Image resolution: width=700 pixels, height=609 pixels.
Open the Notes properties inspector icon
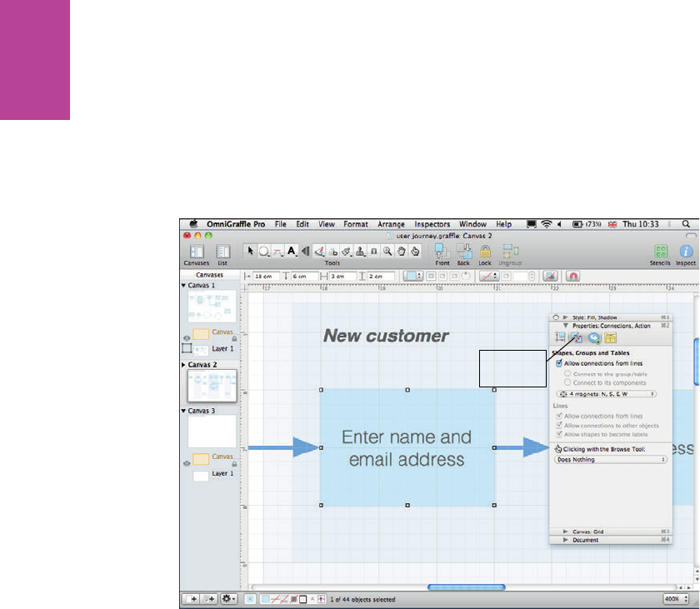[610, 337]
